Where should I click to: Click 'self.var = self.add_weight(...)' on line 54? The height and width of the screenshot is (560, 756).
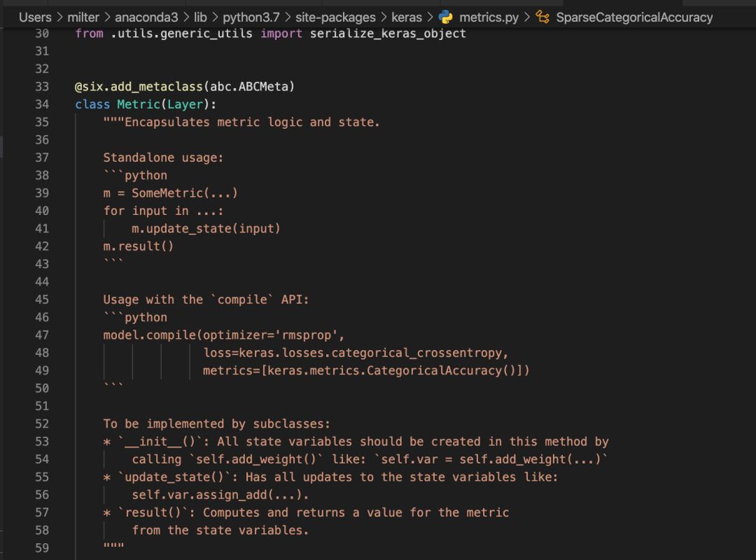point(491,459)
